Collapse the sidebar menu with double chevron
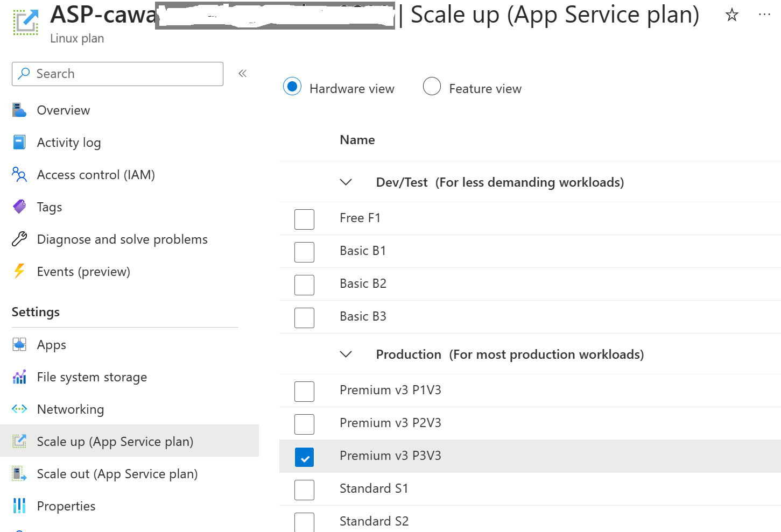Screen dimensions: 781x532 click(243, 74)
